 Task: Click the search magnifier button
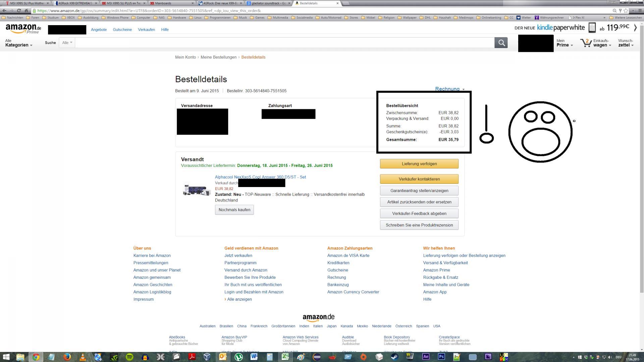point(501,43)
